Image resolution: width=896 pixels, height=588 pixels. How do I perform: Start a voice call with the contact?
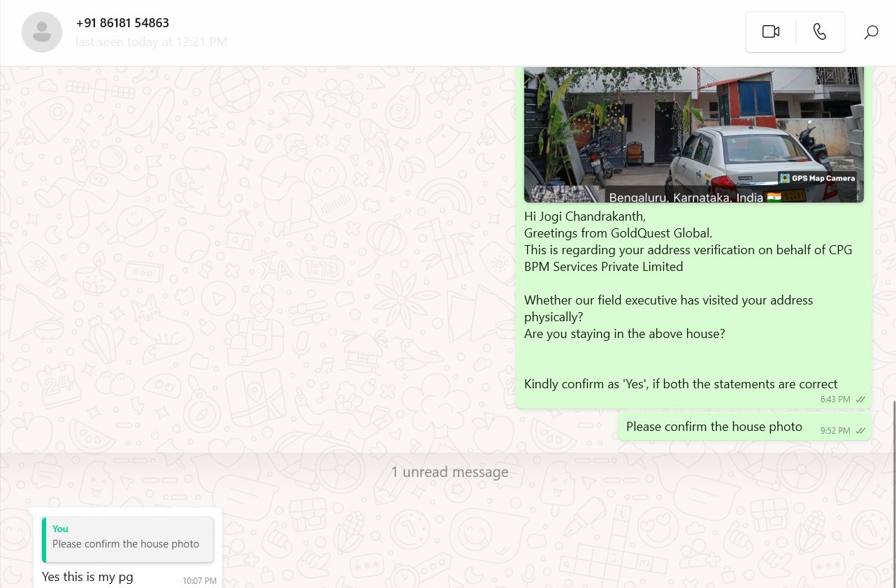pos(820,32)
